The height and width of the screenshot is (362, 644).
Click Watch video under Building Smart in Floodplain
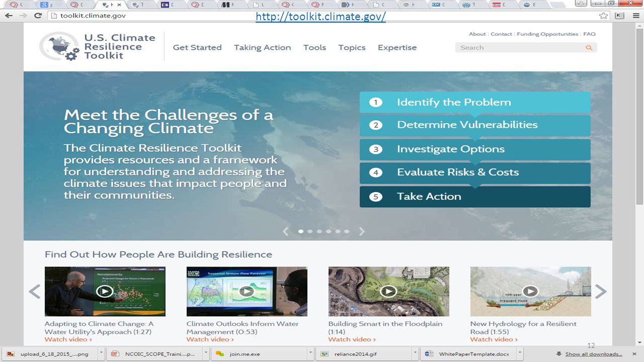coord(352,339)
